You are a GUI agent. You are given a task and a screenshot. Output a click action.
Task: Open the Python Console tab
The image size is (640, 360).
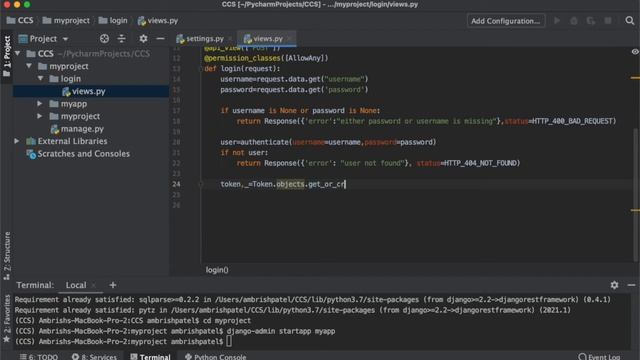216,357
